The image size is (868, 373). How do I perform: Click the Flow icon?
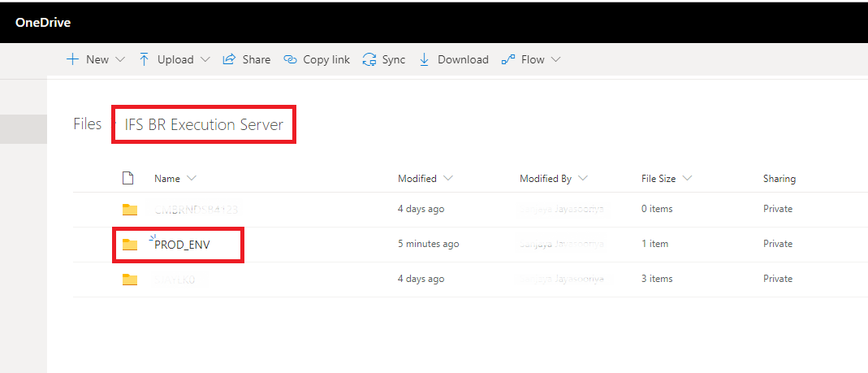tap(508, 59)
